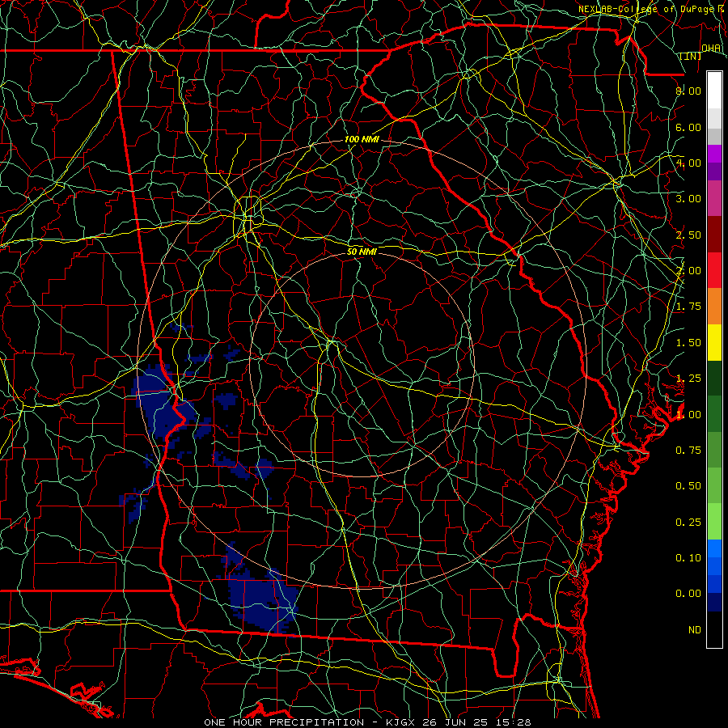Click the 0.00 legend value
Viewport: 728px width, 728px height.
tap(688, 594)
